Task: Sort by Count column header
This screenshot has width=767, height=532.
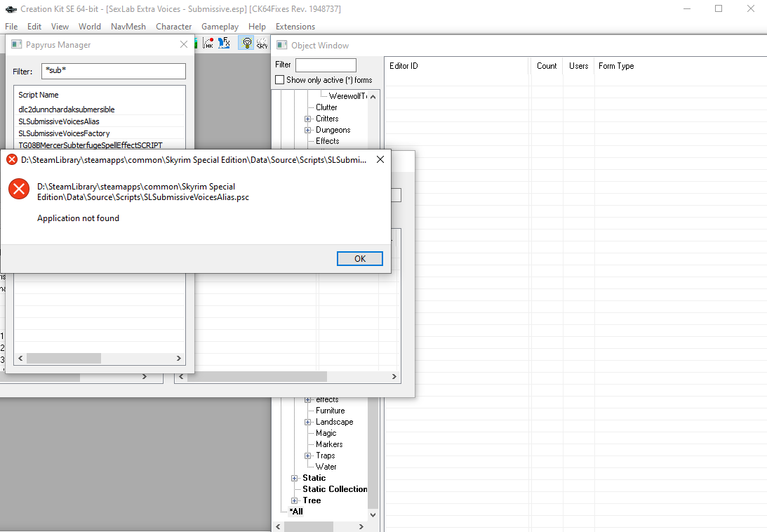Action: tap(547, 65)
